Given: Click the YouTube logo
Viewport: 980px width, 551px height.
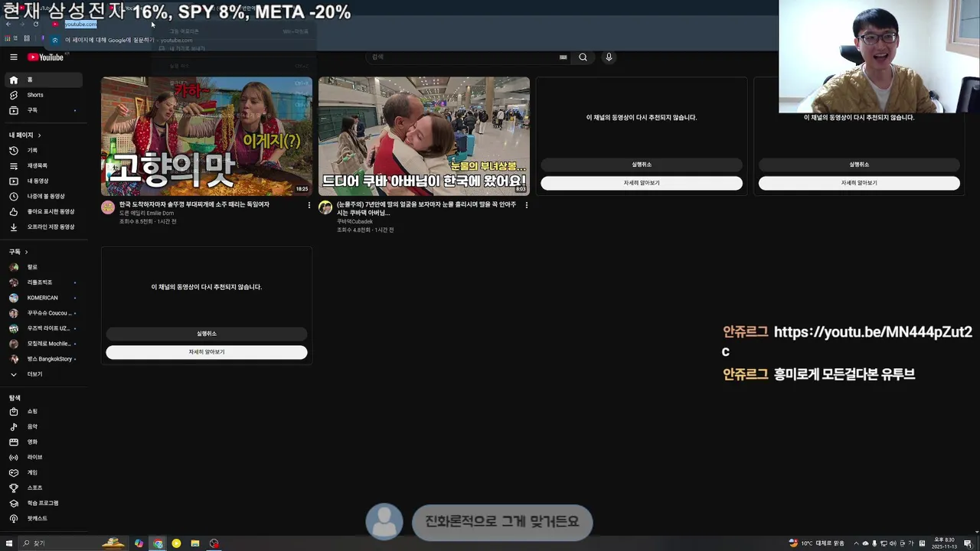Looking at the screenshot, I should click(46, 57).
